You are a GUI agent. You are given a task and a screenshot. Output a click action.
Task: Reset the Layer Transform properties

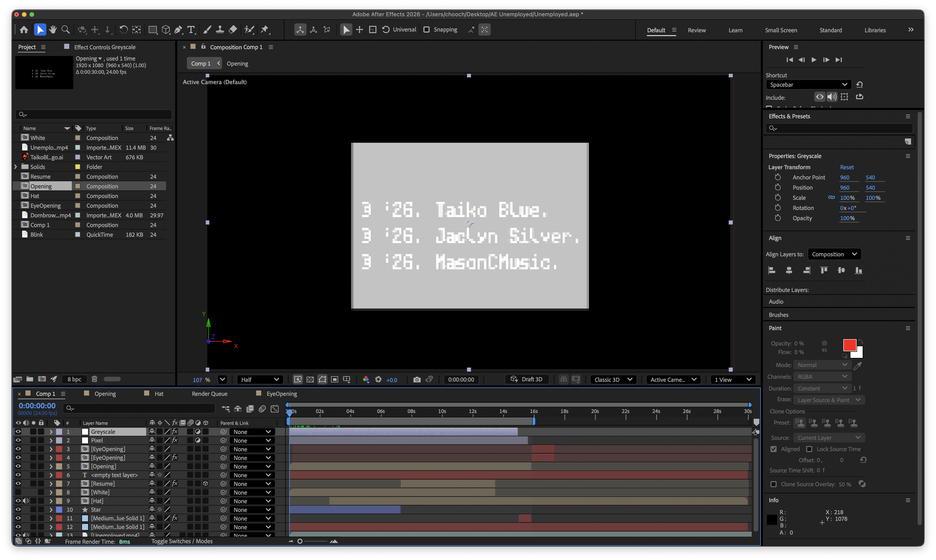(x=847, y=167)
